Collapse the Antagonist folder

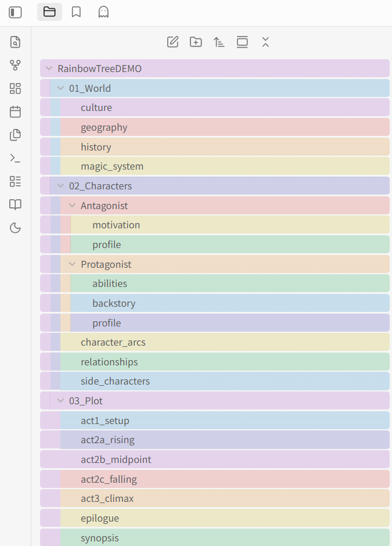click(x=72, y=205)
